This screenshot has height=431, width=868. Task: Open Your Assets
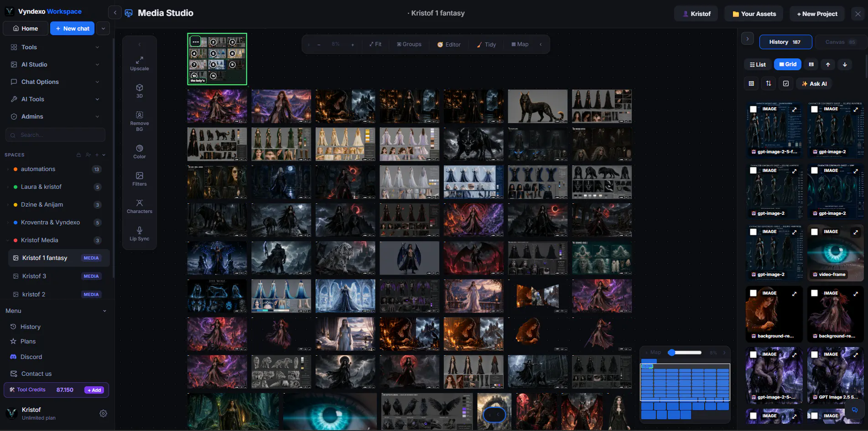point(754,14)
